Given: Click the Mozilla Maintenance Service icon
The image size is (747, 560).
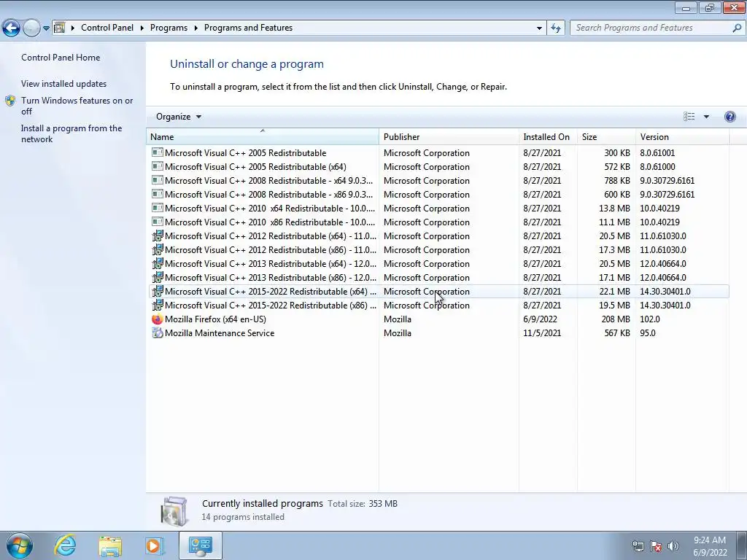Looking at the screenshot, I should point(158,332).
